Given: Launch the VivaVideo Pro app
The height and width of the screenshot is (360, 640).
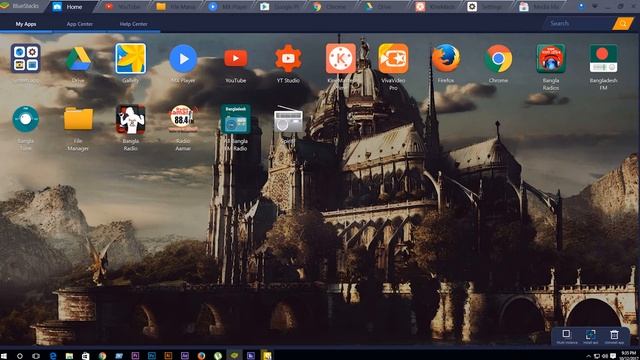Looking at the screenshot, I should pyautogui.click(x=393, y=58).
